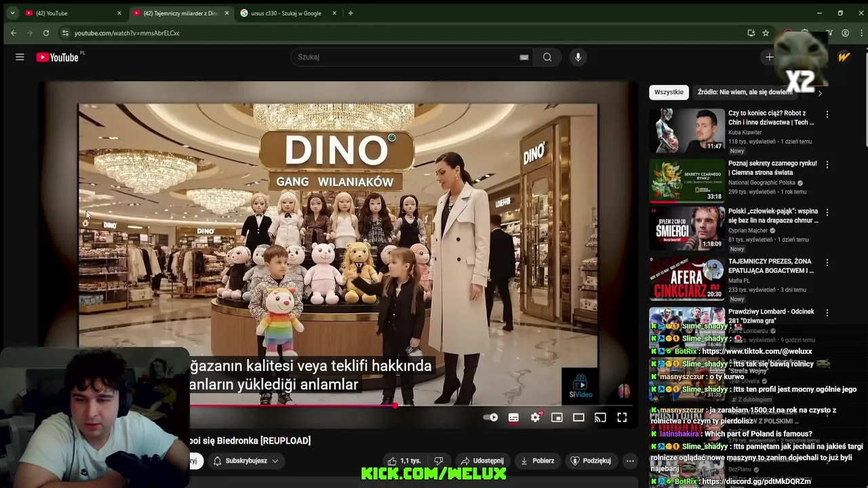Image resolution: width=868 pixels, height=488 pixels.
Task: View site information icon in address bar
Action: (x=65, y=33)
